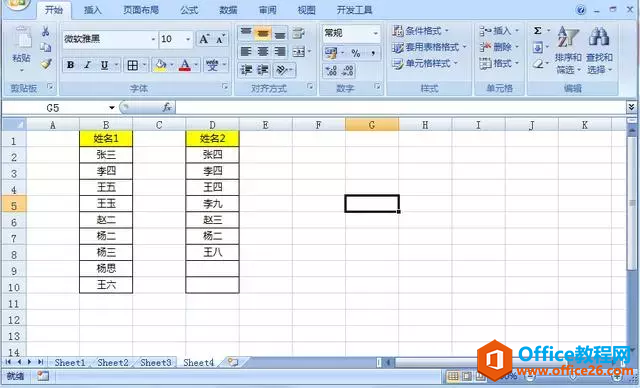Toggle Underline formatting

point(104,65)
